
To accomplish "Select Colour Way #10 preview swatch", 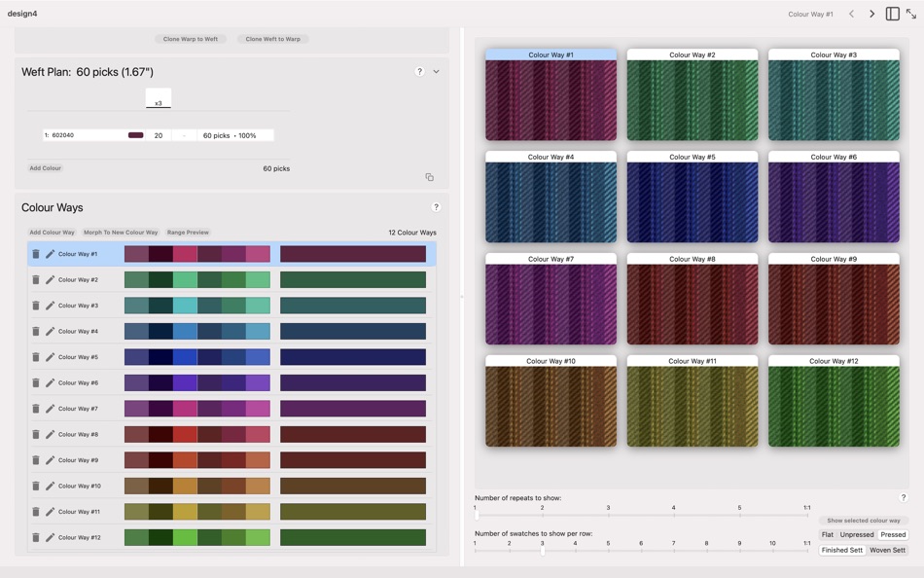I will 551,401.
